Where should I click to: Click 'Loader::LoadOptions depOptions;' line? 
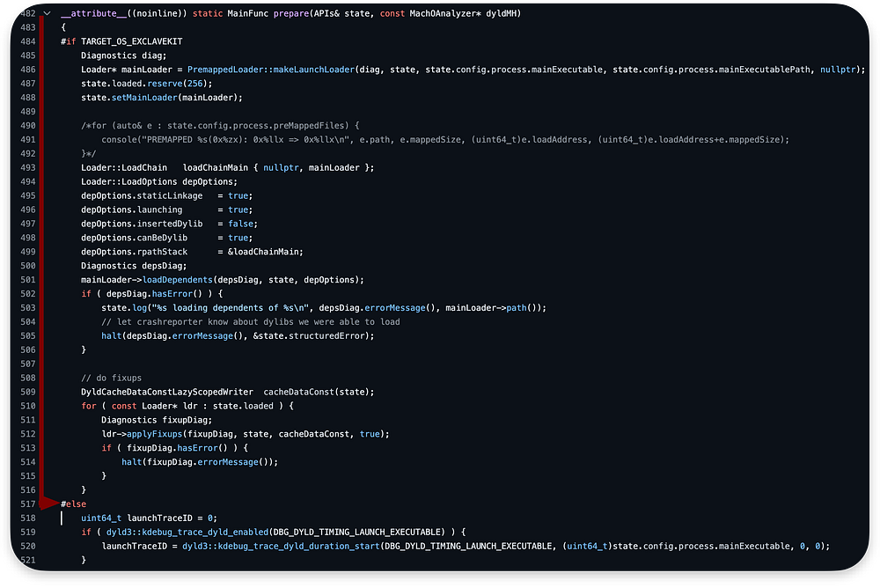[159, 182]
